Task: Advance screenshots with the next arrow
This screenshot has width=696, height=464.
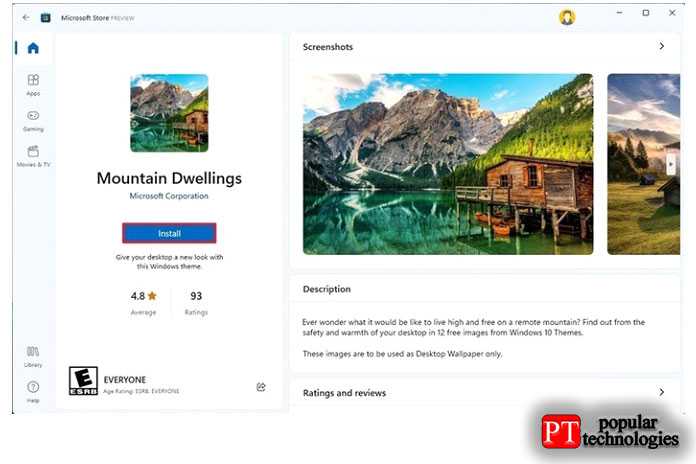Action: click(x=671, y=164)
